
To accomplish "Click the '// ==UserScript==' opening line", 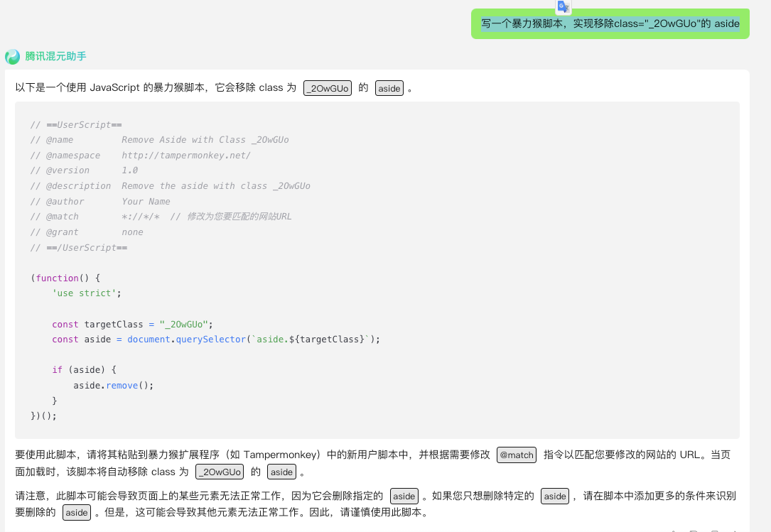I will pyautogui.click(x=76, y=125).
